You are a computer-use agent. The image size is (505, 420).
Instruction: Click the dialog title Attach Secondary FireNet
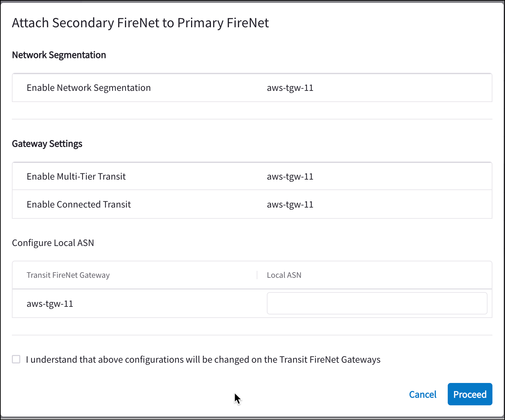(x=140, y=23)
